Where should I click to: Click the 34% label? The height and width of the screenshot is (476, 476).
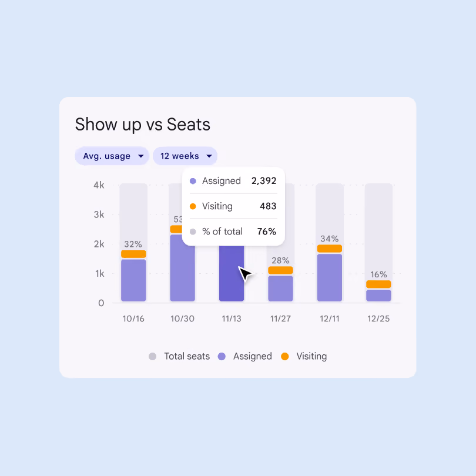pos(330,239)
